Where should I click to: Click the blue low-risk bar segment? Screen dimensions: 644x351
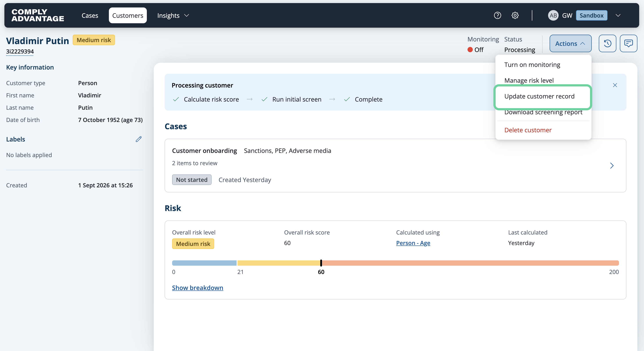pyautogui.click(x=204, y=263)
